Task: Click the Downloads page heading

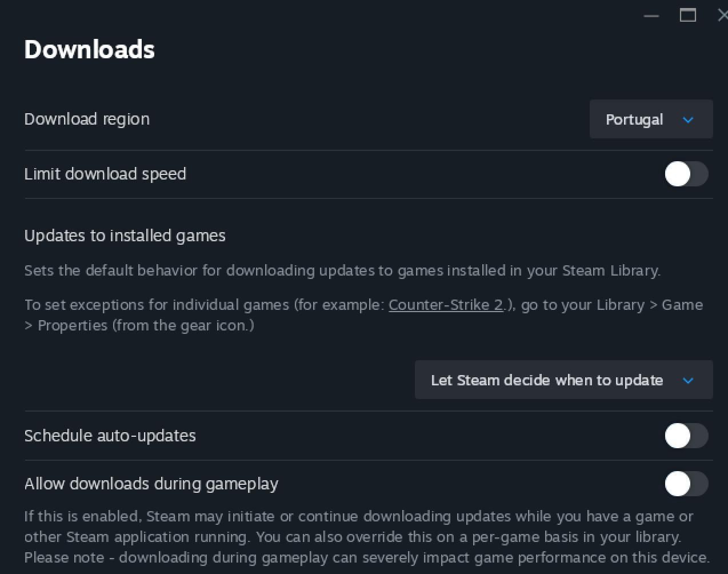Action: (90, 49)
